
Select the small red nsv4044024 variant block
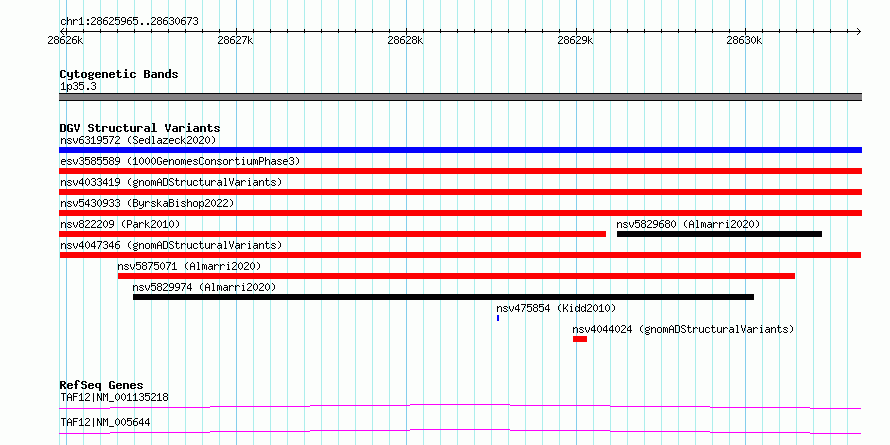pyautogui.click(x=580, y=339)
